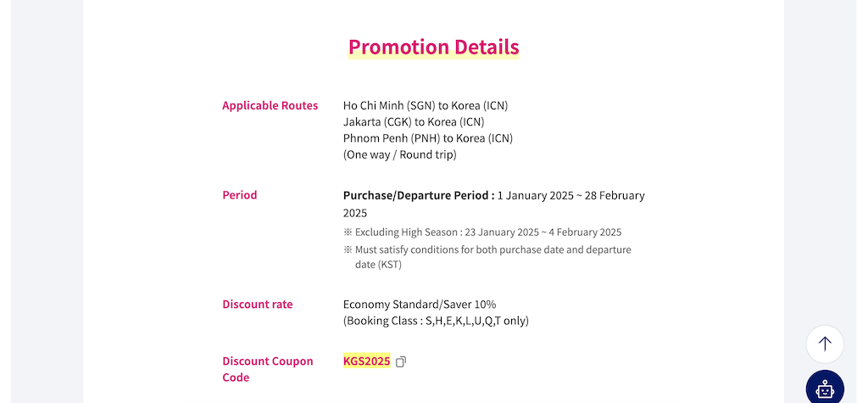Click the Period label
The height and width of the screenshot is (403, 868).
pyautogui.click(x=240, y=195)
